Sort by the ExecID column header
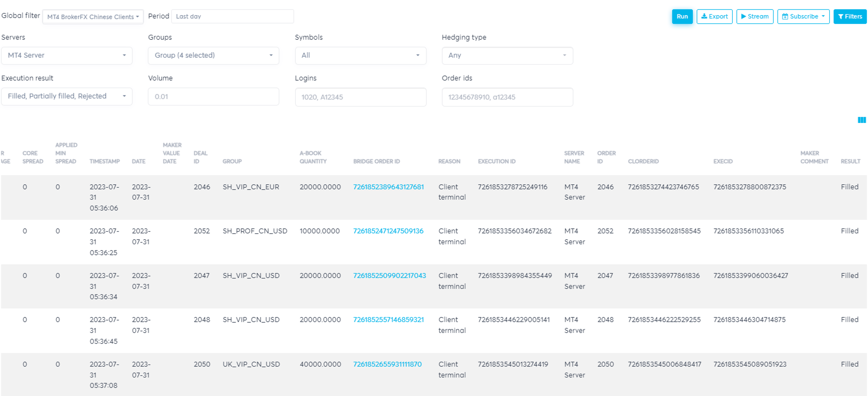Viewport: 868px width, 396px height. [x=723, y=161]
